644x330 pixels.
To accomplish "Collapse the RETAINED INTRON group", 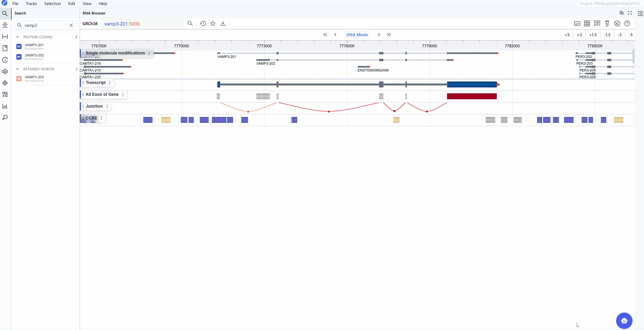I will pos(18,69).
